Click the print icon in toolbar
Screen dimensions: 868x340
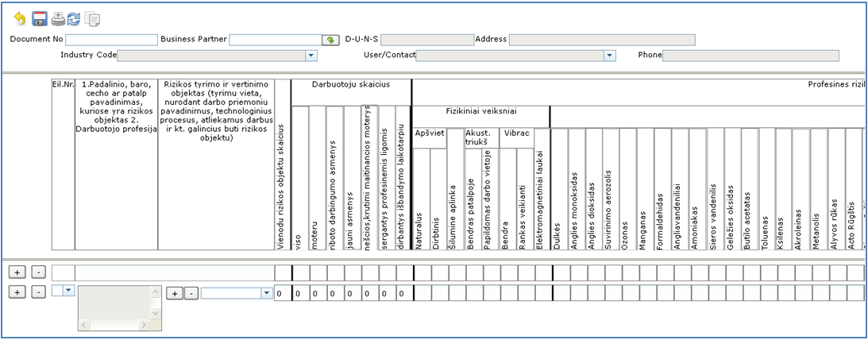coord(58,18)
